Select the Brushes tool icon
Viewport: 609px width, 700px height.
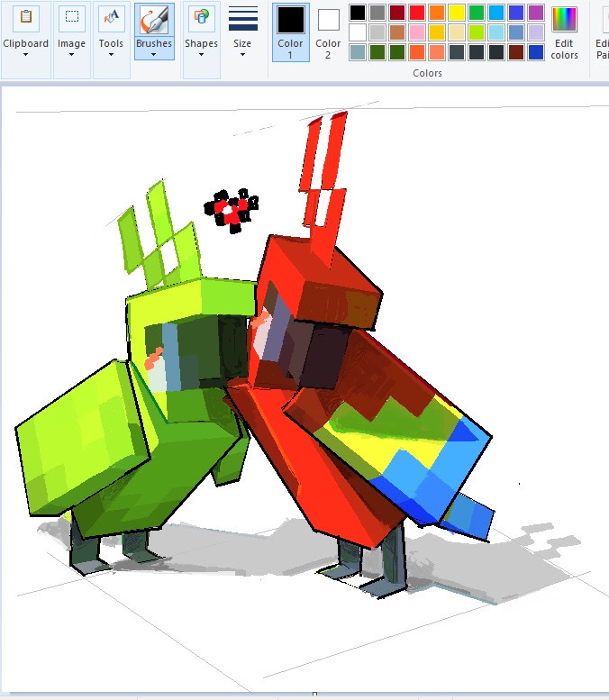coord(154,20)
